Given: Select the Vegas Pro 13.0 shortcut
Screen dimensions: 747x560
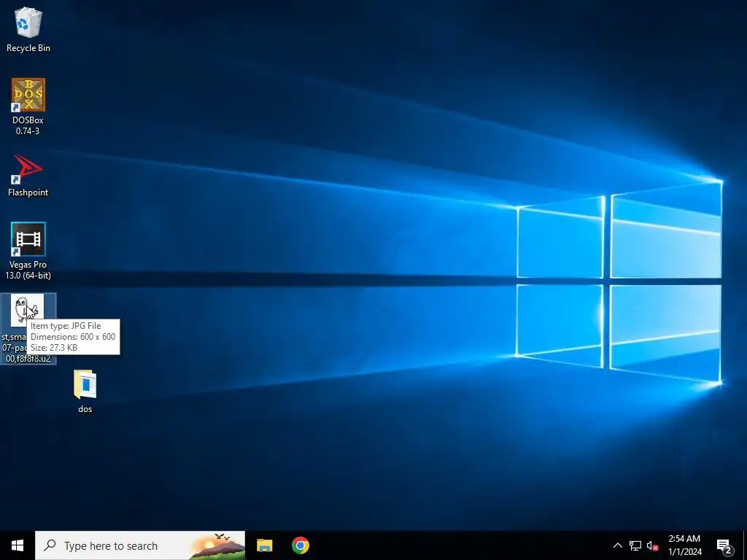Looking at the screenshot, I should click(x=28, y=251).
